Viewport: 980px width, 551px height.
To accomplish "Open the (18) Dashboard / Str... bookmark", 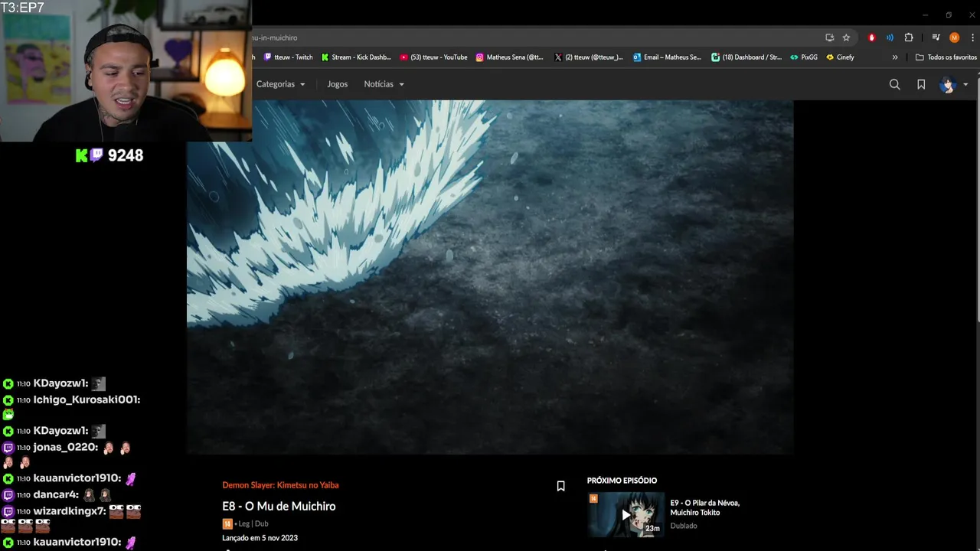I will click(x=746, y=57).
